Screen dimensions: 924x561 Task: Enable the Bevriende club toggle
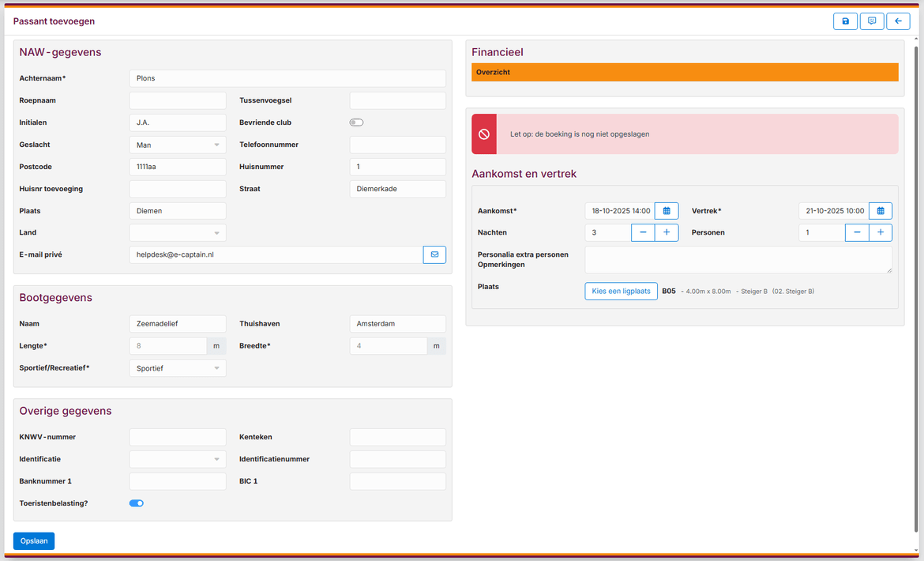coord(357,122)
